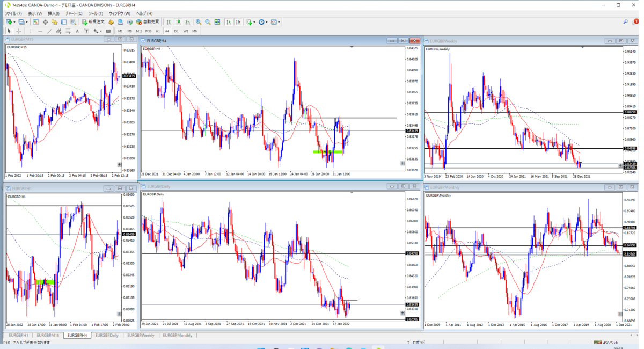Click the 0.84998 price label on Weekly chart
The height and width of the screenshot is (349, 644).
[x=630, y=148]
